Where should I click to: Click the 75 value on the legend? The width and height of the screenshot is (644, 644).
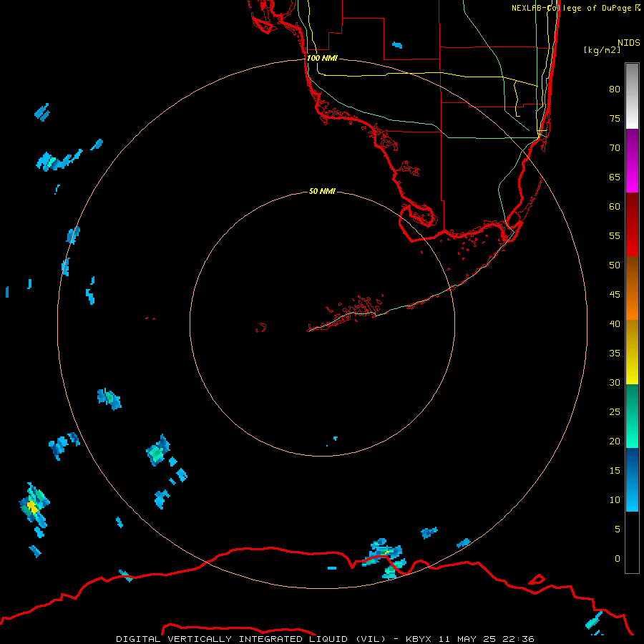click(615, 119)
